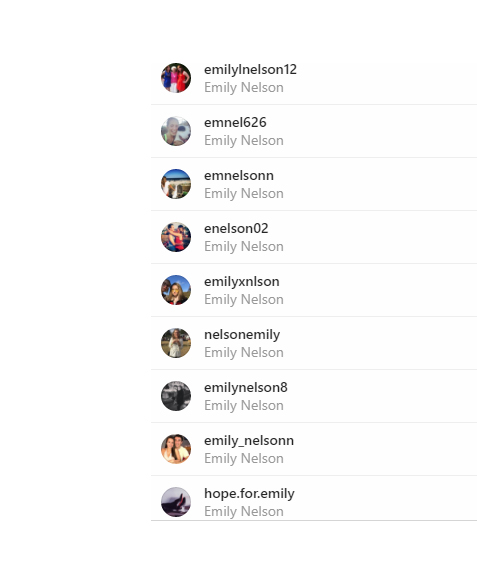This screenshot has width=477, height=569.
Task: Click Emily Nelson name under emnel626
Action: pyautogui.click(x=244, y=141)
